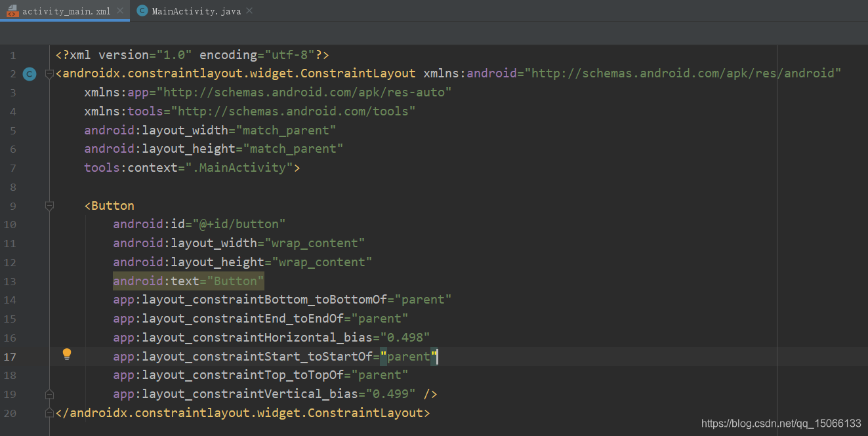Close the MainActivity.java editor tab
Image resolution: width=868 pixels, height=436 pixels.
pos(249,10)
